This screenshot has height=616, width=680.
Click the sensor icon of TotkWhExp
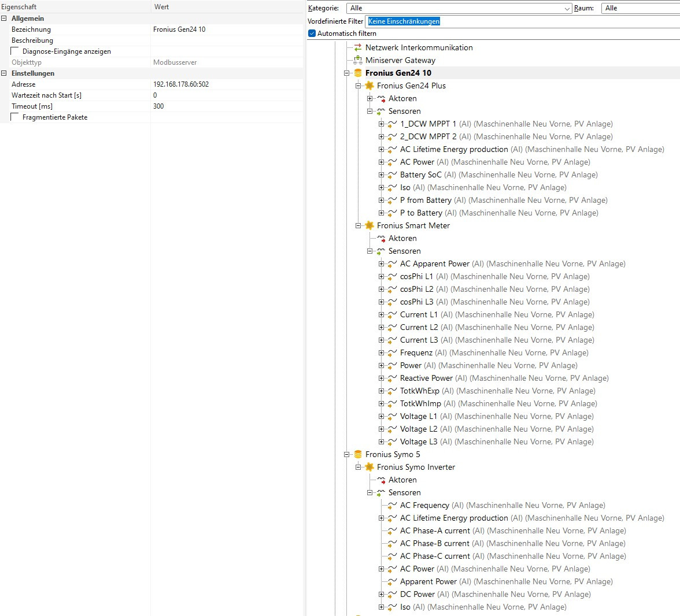392,391
